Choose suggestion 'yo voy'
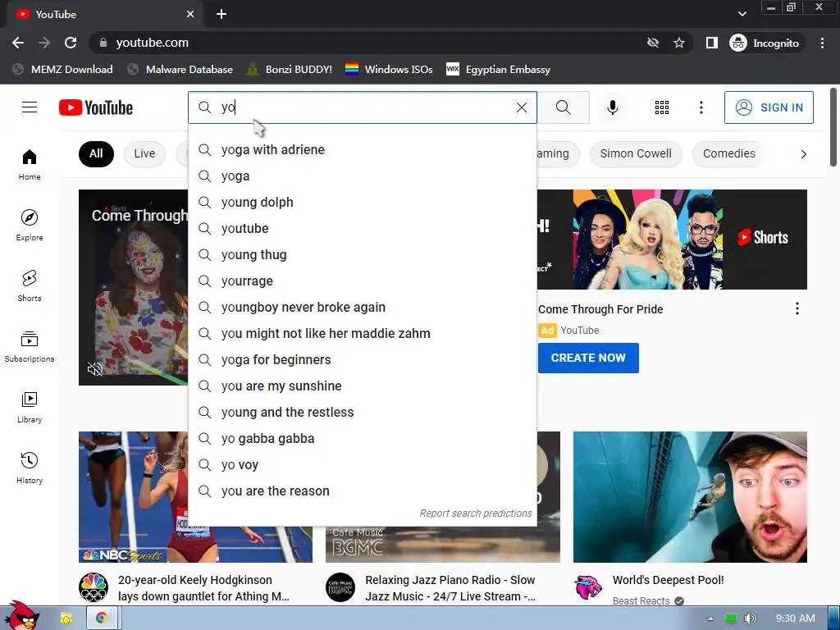 [362, 464]
